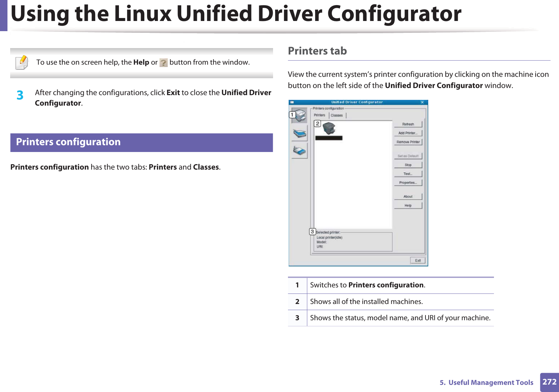Viewport: 559px width, 392px height.
Task: Set the selected printer as default
Action: (408, 156)
